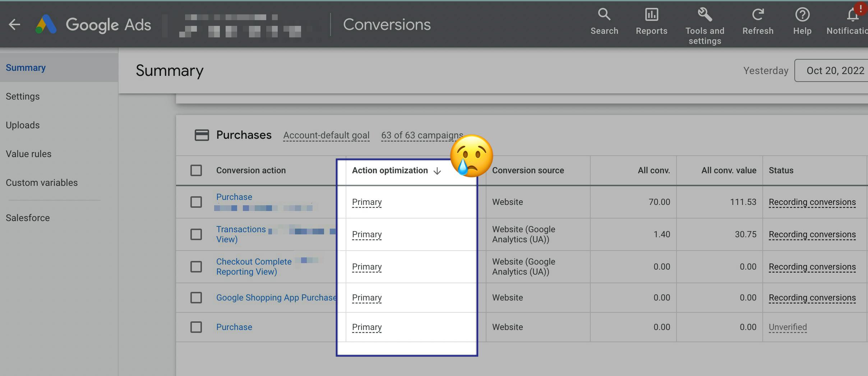Click Recording conversions for first Purchase

pyautogui.click(x=812, y=202)
